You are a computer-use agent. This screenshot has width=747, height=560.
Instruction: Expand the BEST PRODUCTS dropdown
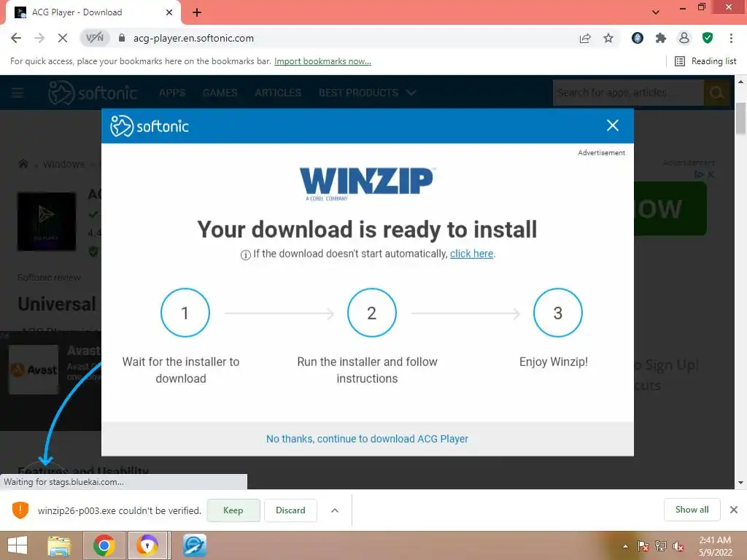(x=368, y=93)
